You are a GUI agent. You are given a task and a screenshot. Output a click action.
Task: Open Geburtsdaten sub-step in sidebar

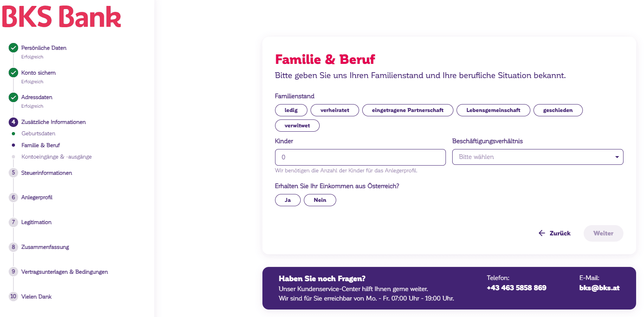point(38,133)
